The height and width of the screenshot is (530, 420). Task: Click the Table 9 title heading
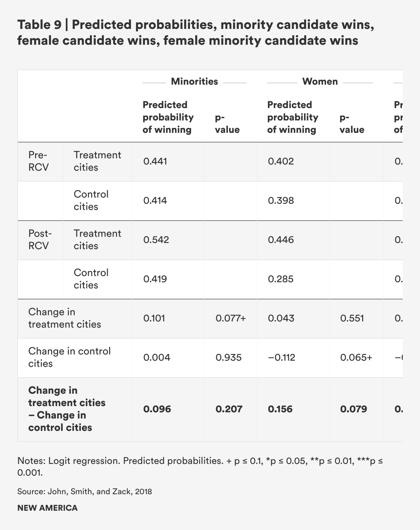[x=196, y=33]
